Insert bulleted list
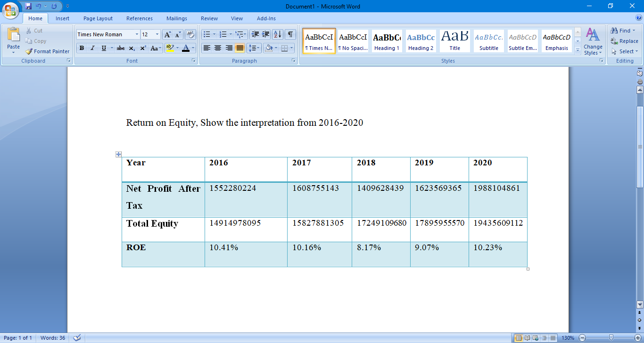644x343 pixels. coord(206,34)
